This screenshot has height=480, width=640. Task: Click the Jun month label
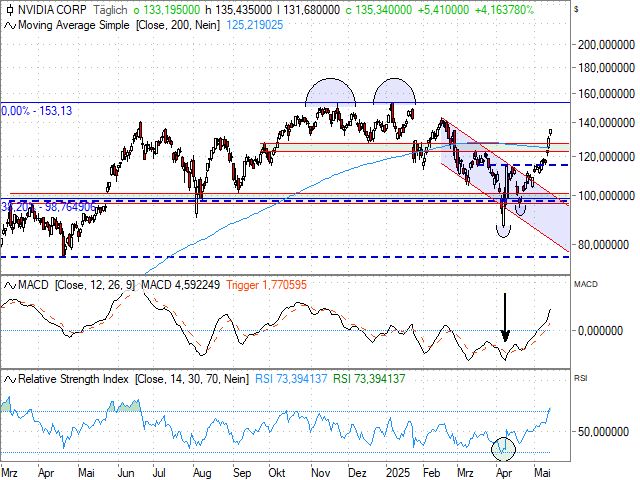pos(126,473)
